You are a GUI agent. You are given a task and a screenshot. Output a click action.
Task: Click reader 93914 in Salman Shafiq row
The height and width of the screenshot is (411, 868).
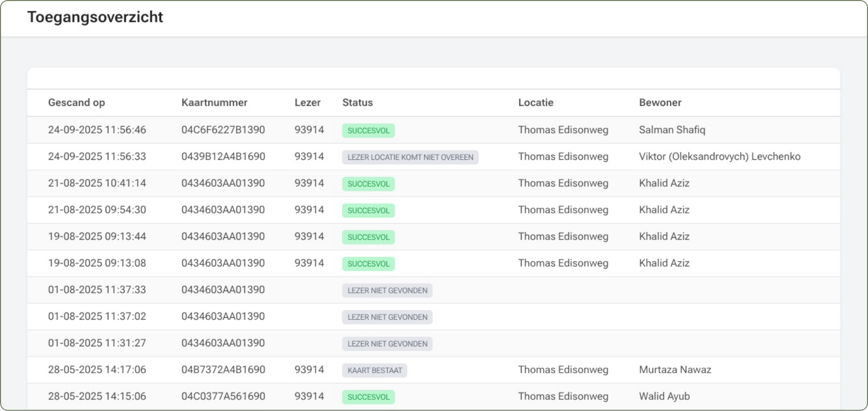click(309, 130)
